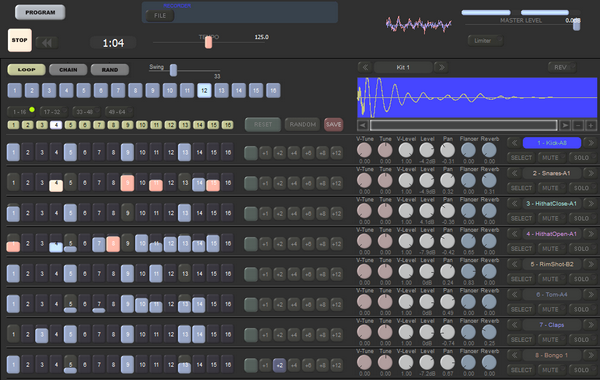600x380 pixels.
Task: Adjust the Claps track V-Level knob
Action: point(406,332)
